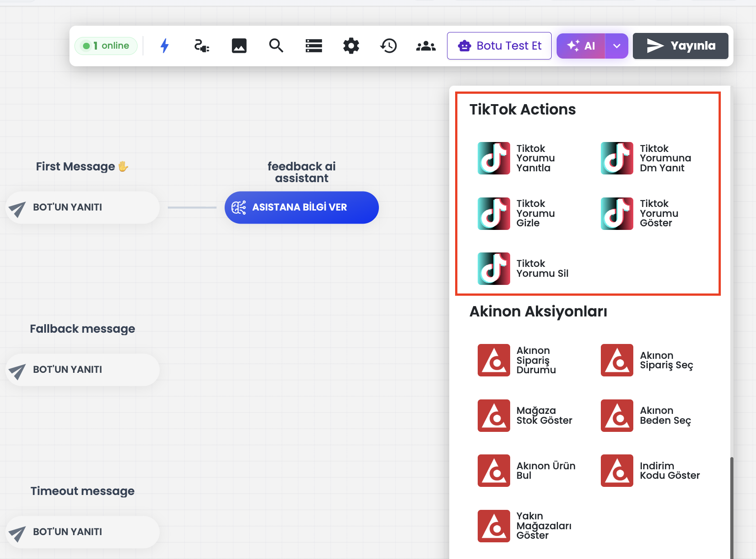Click BOT'UN YANITI under First Message
The height and width of the screenshot is (559, 756).
pos(83,207)
